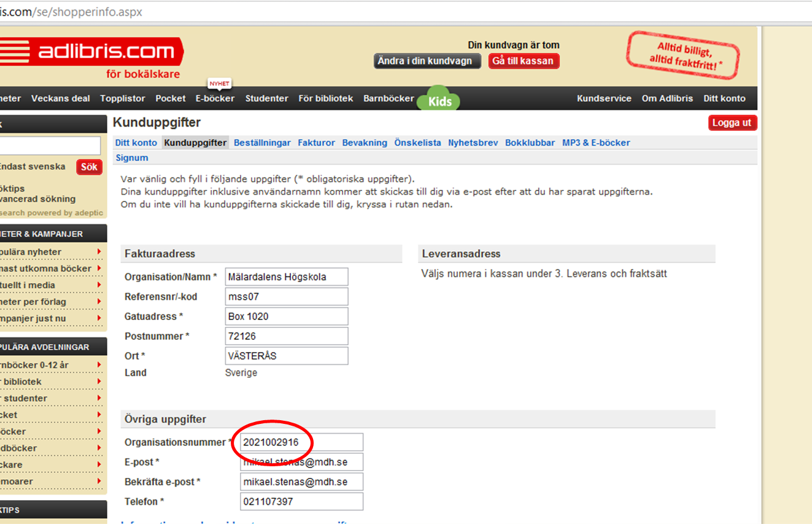Image resolution: width=812 pixels, height=524 pixels.
Task: Select Pocket in the navigation bar
Action: coord(171,98)
